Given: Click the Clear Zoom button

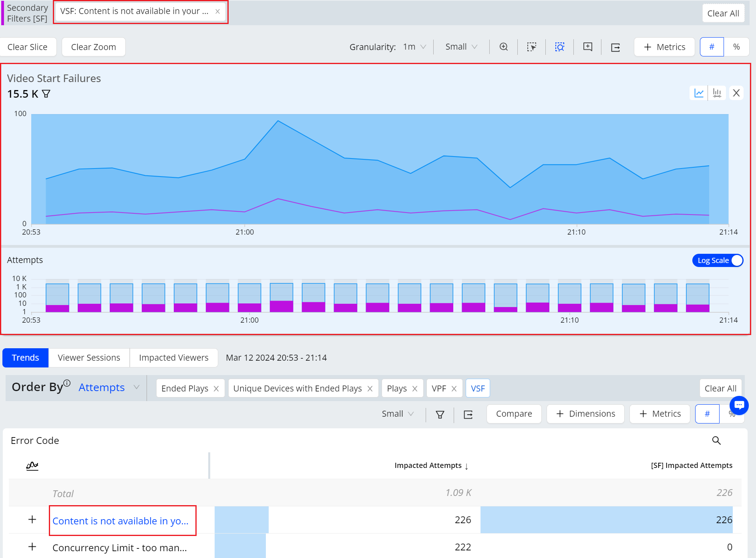Looking at the screenshot, I should (x=94, y=47).
